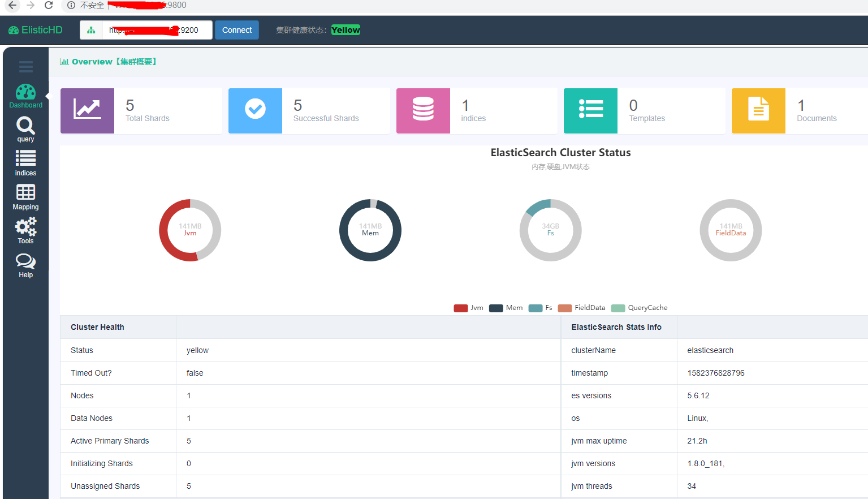
Task: Click the cluster node icon beside the URL field
Action: point(91,30)
